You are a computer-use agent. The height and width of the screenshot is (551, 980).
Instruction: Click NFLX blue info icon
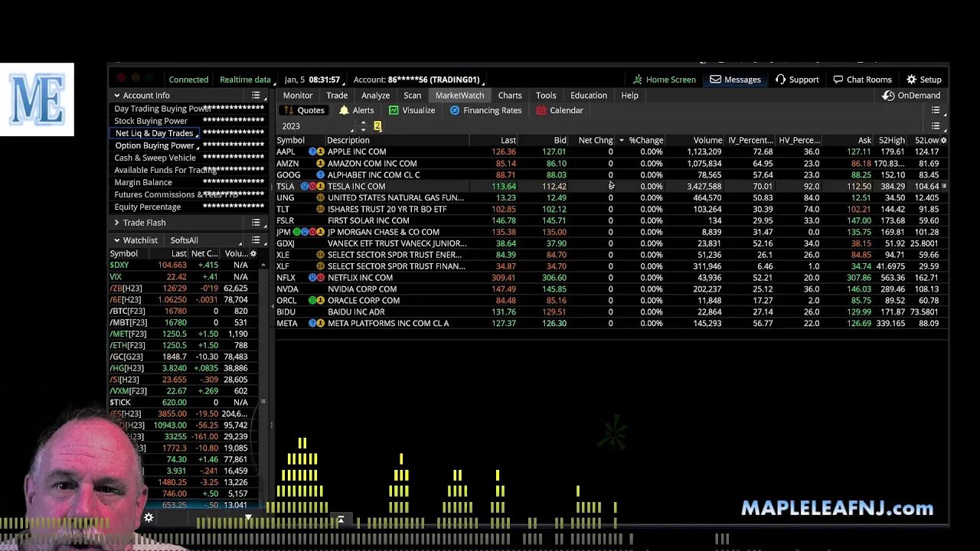(312, 278)
